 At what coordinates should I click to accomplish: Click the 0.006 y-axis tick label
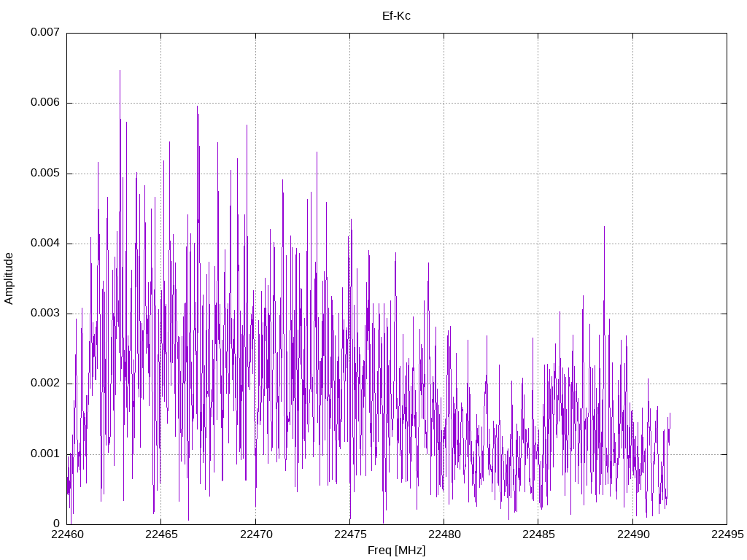pos(45,102)
